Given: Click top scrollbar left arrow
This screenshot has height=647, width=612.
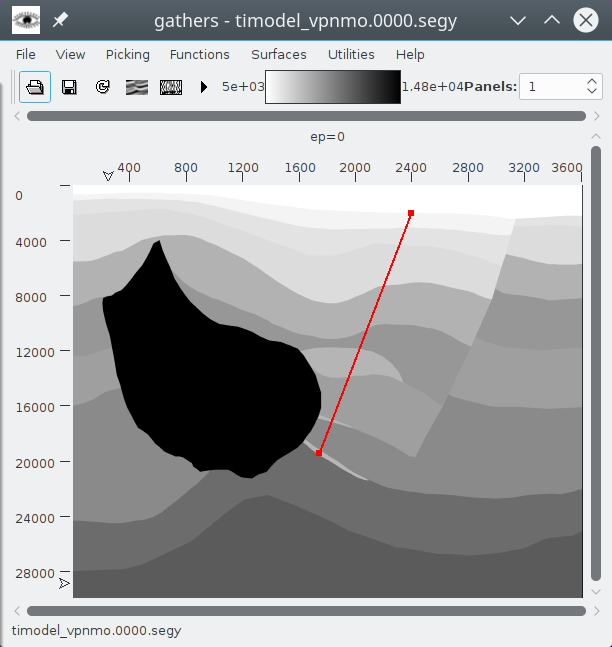Looking at the screenshot, I should [x=17, y=116].
